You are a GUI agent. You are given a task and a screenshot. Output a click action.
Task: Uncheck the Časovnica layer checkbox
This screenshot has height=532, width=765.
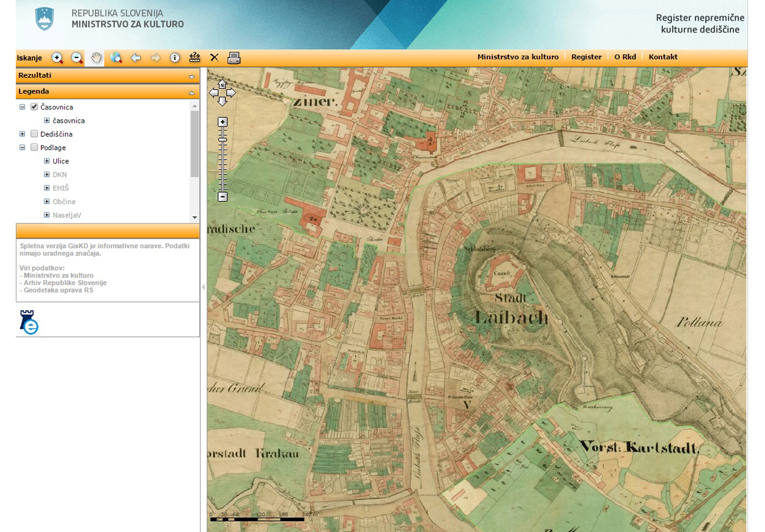(34, 107)
